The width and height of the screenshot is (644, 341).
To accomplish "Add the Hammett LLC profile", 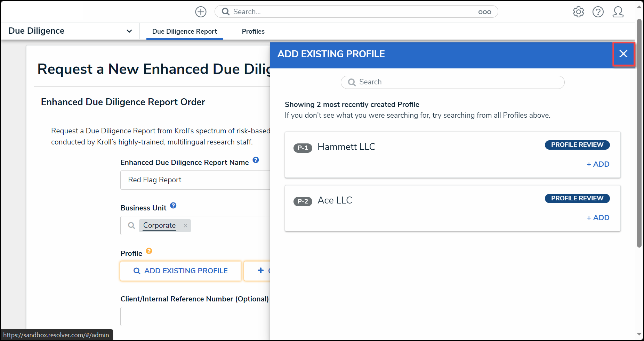I will (598, 164).
